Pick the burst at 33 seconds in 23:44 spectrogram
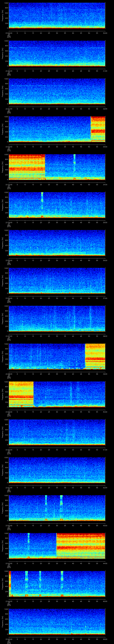The image size is (114, 644). click(62, 584)
